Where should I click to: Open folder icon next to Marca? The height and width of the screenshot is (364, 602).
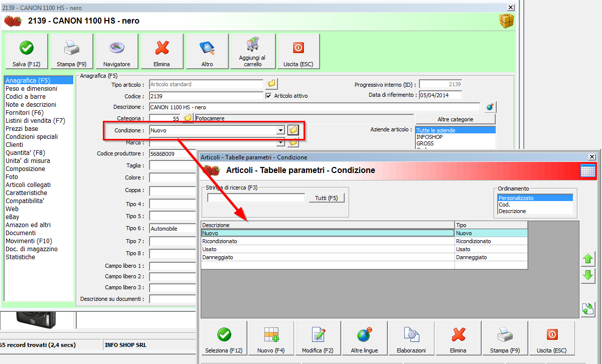point(293,142)
